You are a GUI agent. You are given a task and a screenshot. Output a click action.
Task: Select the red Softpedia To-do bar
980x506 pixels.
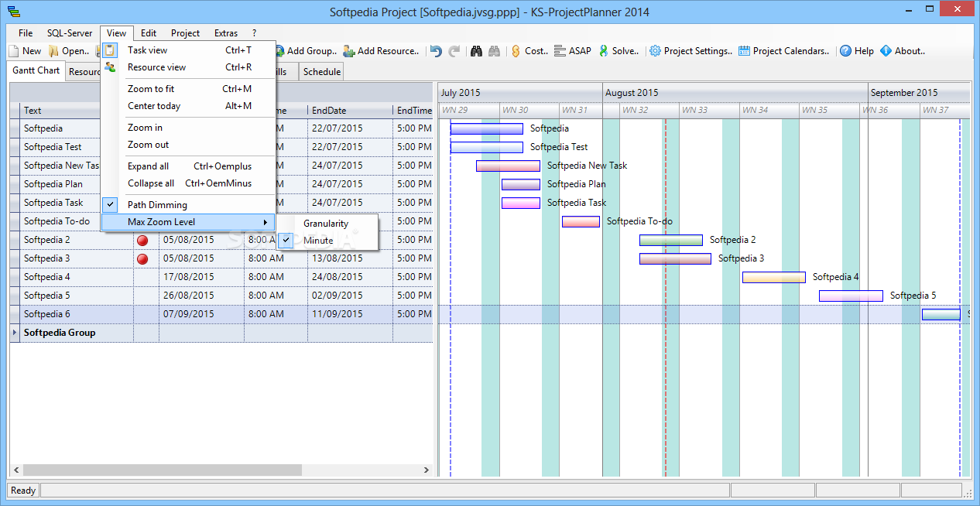click(581, 221)
